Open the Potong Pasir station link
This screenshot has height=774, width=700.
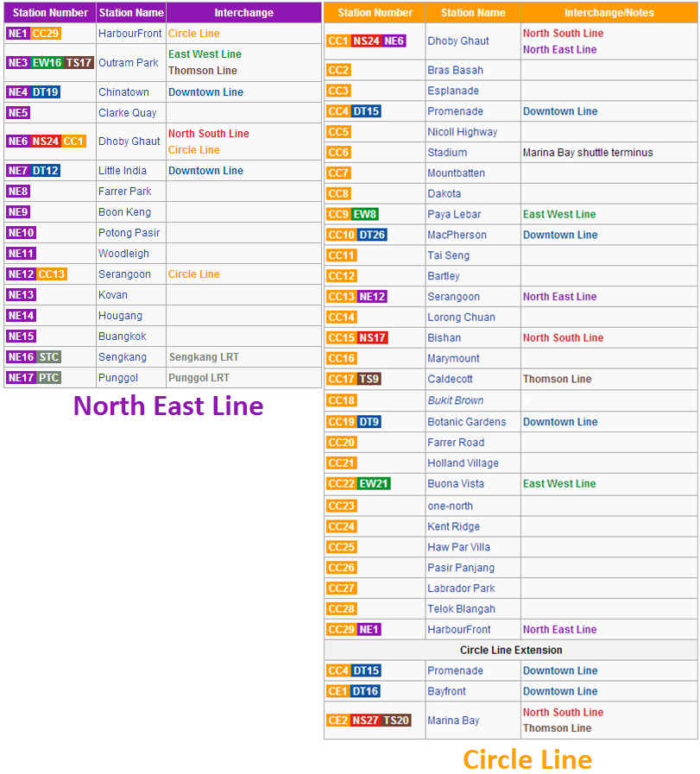tap(129, 233)
